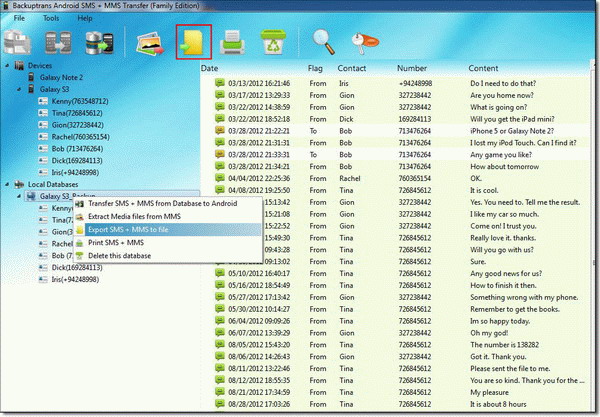Open the Help menu
Viewport: 600px width, 417px height.
click(85, 18)
